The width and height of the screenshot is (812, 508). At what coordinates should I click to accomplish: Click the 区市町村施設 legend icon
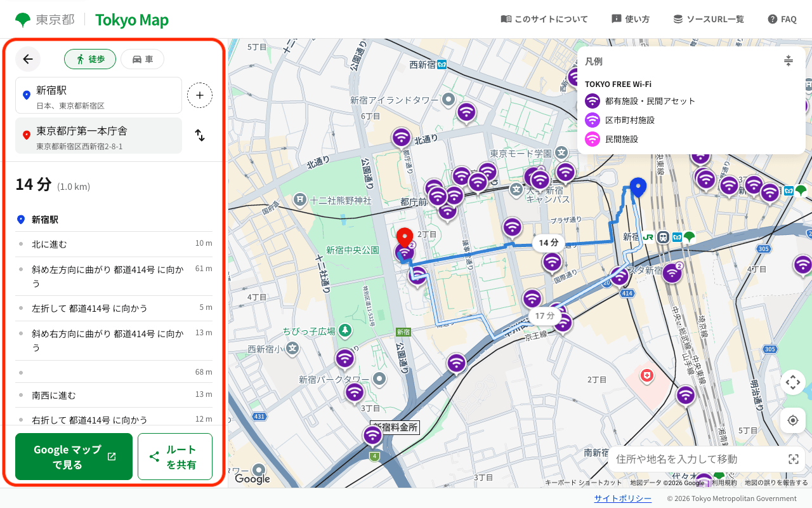pyautogui.click(x=593, y=120)
